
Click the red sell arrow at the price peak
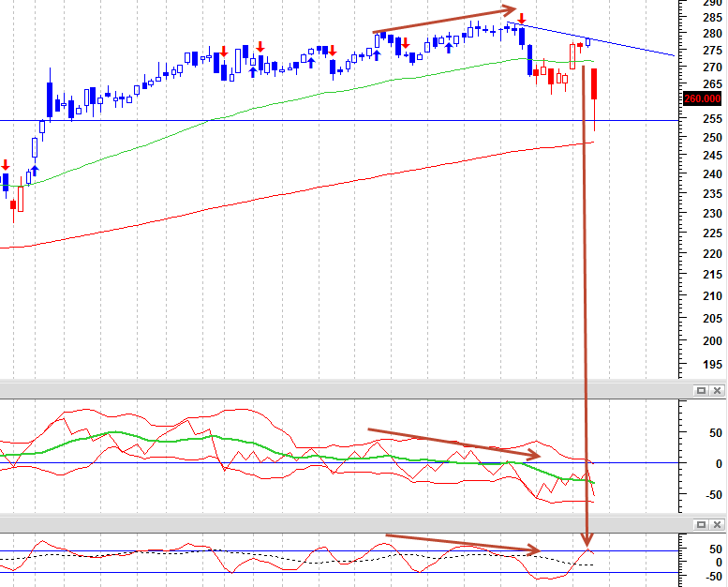click(521, 19)
